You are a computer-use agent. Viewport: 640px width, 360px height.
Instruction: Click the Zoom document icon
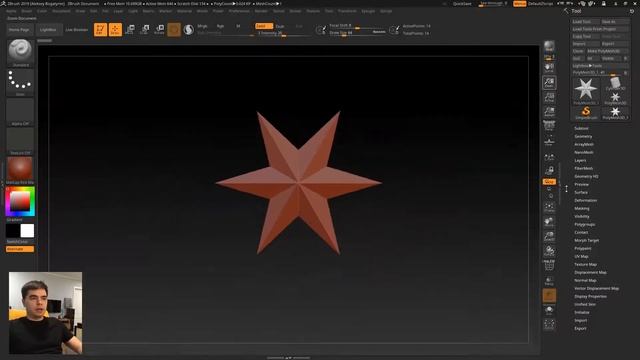point(549,82)
